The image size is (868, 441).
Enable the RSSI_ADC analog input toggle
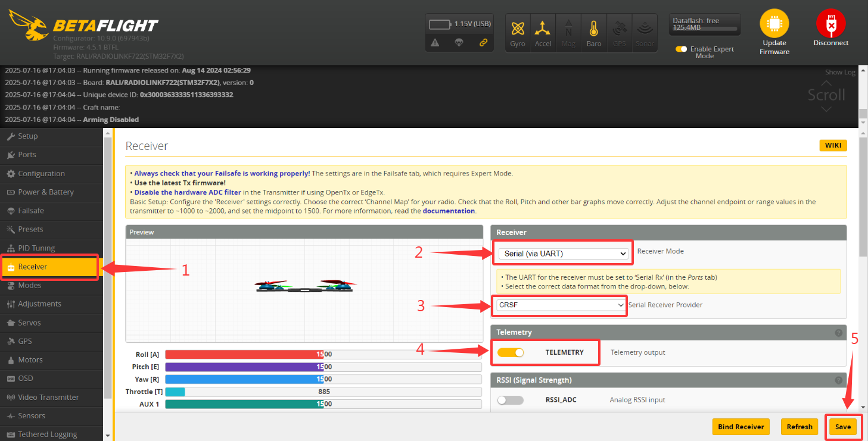pos(511,400)
